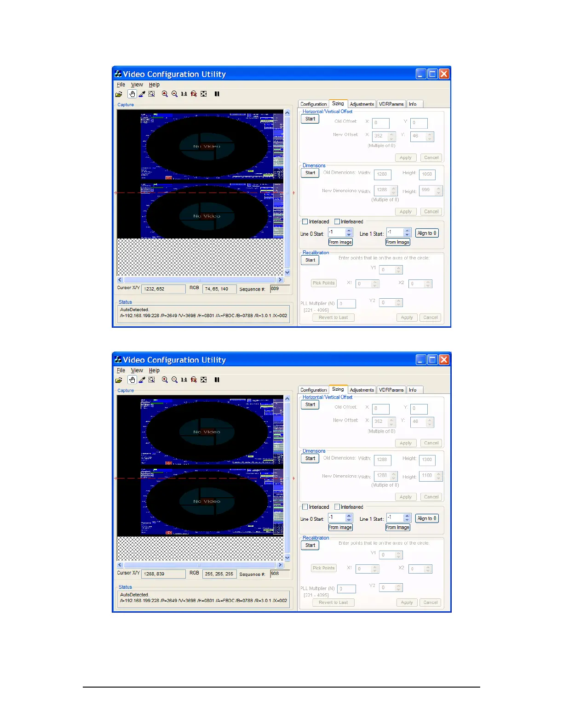Start Recalibration in sequence 908 window

(310, 546)
